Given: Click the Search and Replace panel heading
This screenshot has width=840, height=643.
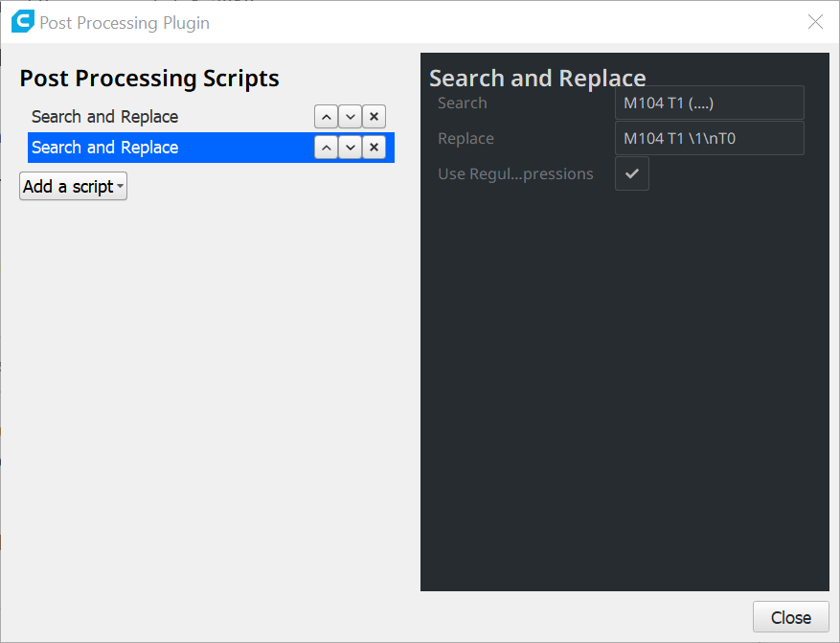Looking at the screenshot, I should click(x=537, y=79).
